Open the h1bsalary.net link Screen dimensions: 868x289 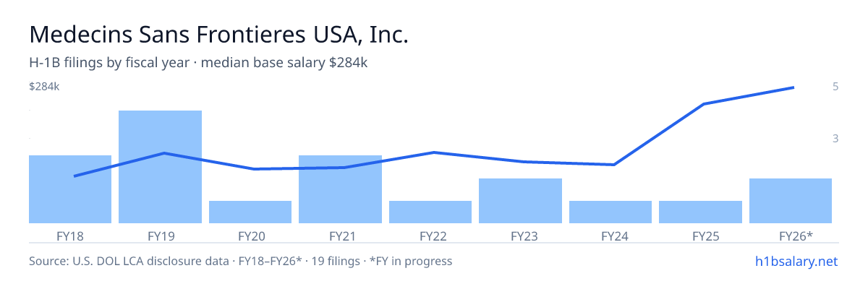796,261
